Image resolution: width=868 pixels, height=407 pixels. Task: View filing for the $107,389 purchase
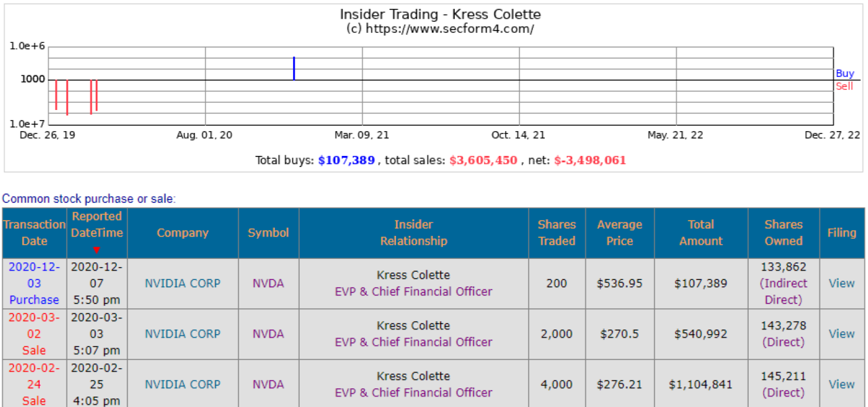(x=841, y=283)
